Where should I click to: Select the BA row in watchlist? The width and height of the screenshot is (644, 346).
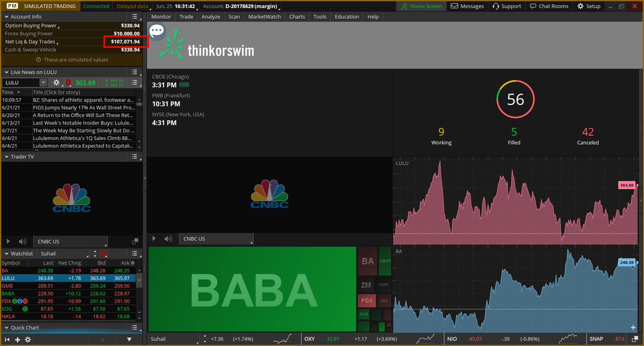[68, 271]
